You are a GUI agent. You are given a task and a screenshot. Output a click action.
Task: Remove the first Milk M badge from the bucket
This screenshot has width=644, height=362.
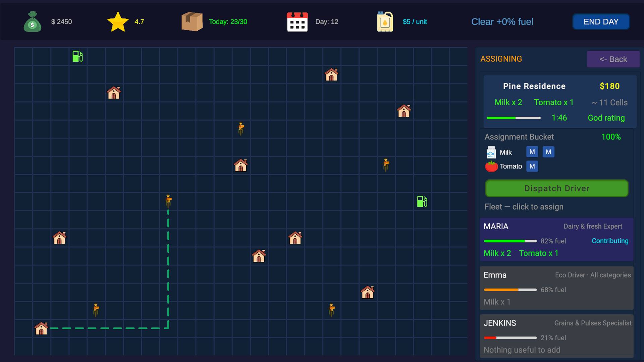pos(532,152)
